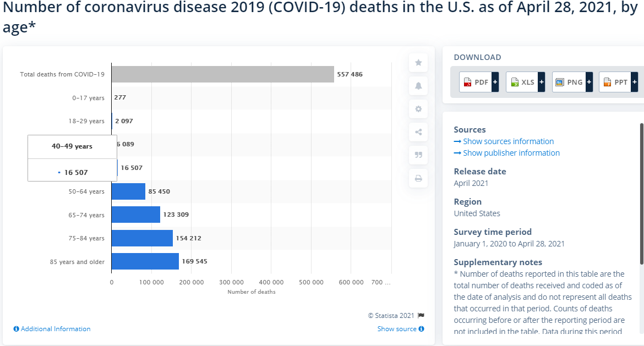This screenshot has height=346, width=644.
Task: Click the share chart icon
Action: [x=418, y=132]
